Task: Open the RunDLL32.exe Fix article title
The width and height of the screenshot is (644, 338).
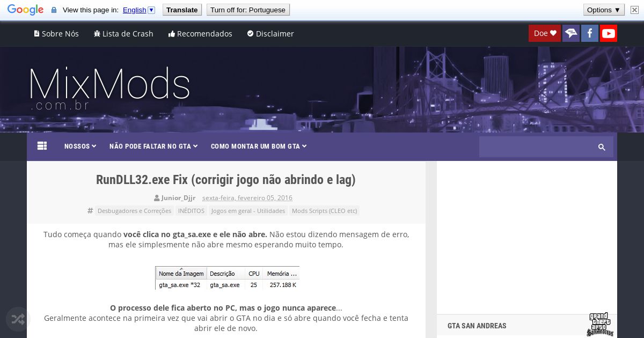Action: pos(226,180)
